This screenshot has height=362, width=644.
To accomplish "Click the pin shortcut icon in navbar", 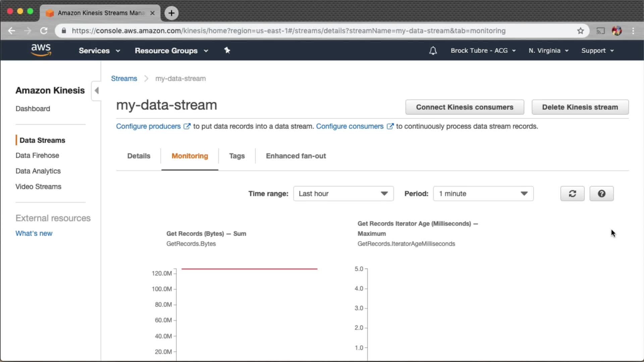I will [x=227, y=51].
